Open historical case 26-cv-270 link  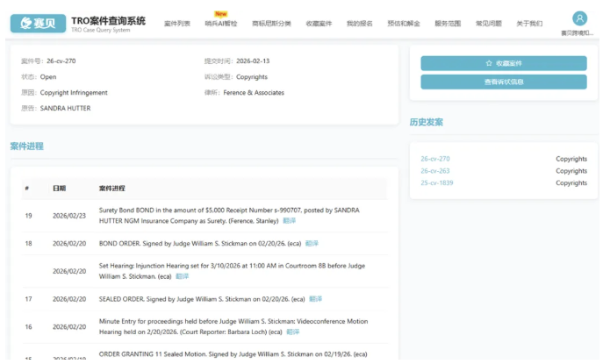tap(435, 159)
